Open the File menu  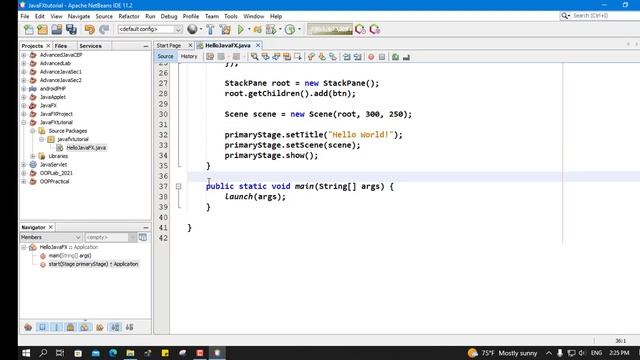click(x=24, y=16)
